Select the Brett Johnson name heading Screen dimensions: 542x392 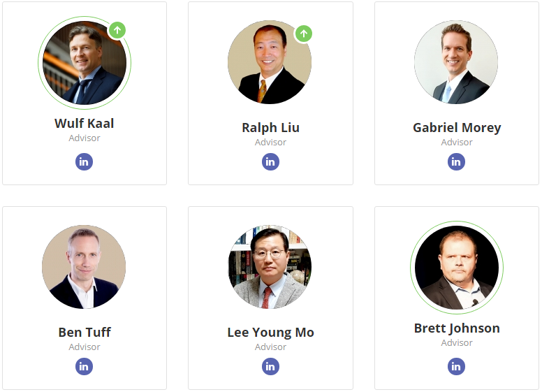click(x=457, y=328)
